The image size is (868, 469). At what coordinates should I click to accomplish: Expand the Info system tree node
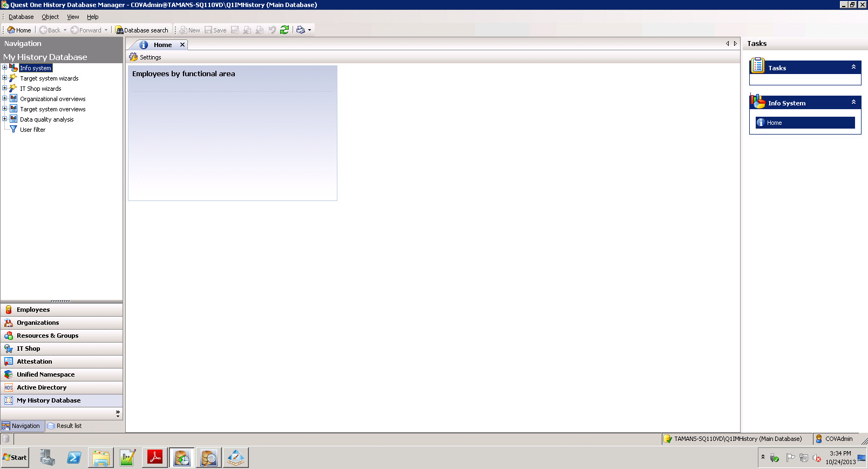(x=4, y=68)
